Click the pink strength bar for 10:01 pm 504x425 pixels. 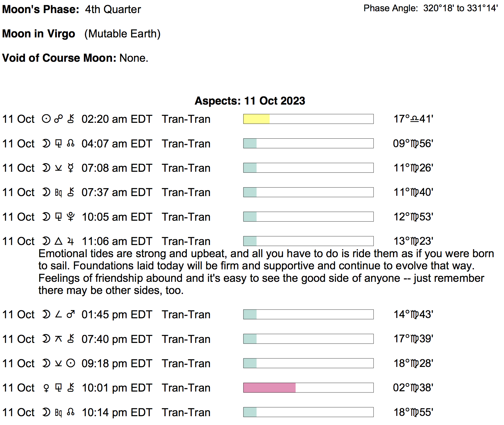[269, 388]
